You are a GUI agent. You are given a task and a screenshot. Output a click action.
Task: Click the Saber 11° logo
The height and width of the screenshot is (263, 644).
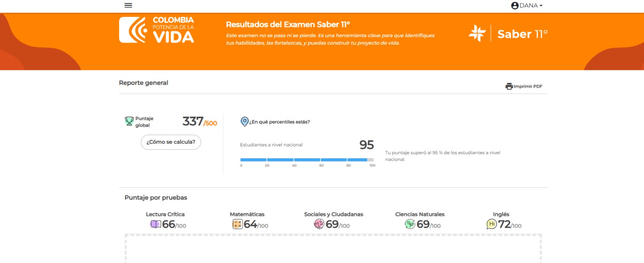[x=508, y=33]
